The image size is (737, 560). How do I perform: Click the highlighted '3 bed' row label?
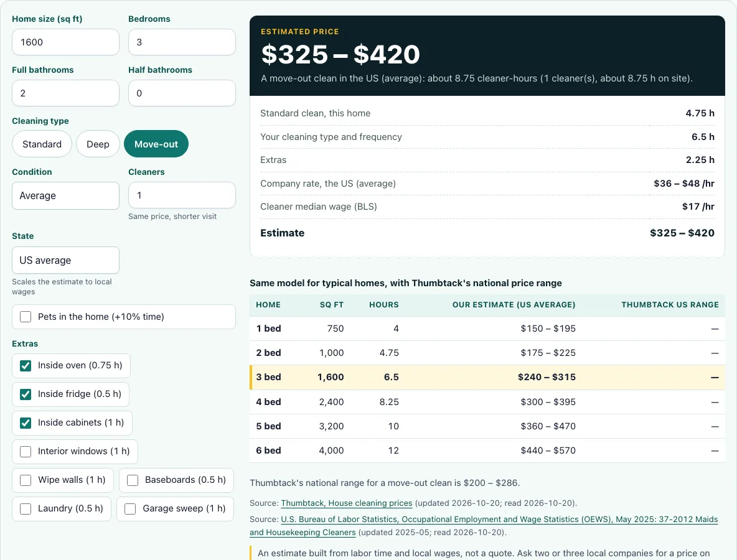click(268, 377)
